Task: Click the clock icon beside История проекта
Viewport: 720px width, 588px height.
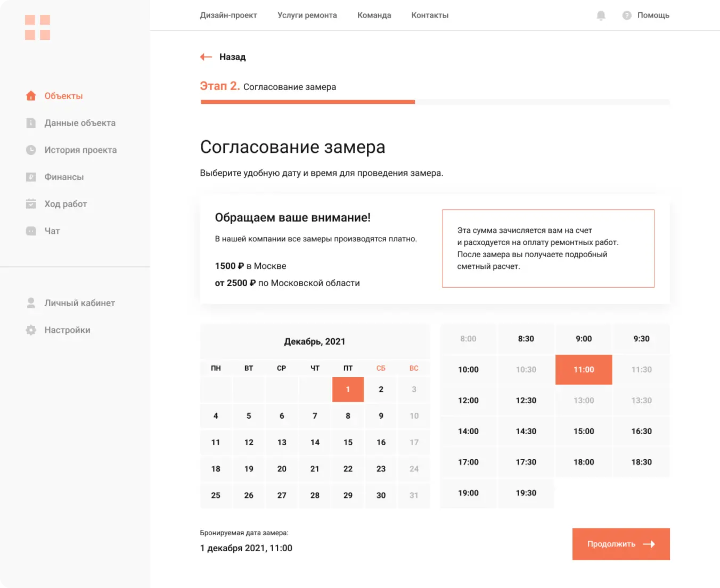Action: point(31,150)
